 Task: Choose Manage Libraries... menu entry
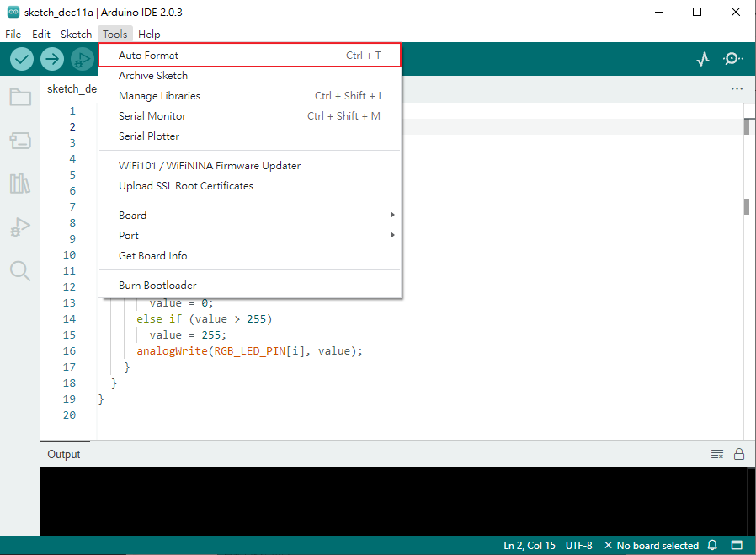coord(163,96)
